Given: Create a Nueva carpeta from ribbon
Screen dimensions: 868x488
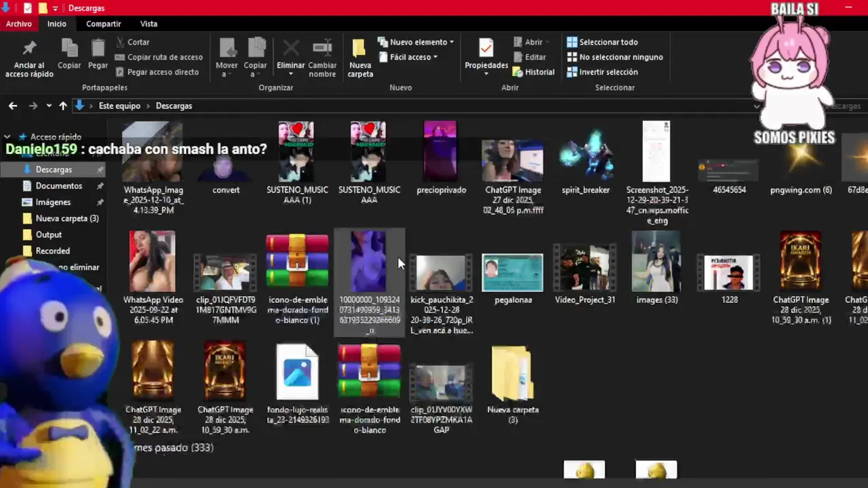Looking at the screenshot, I should (x=360, y=58).
